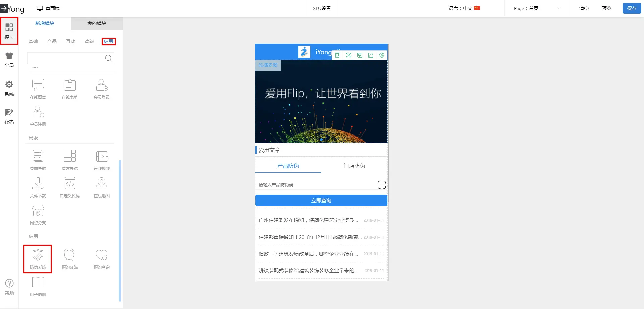Screen dimensions: 644x309
Task: Click the 保存 save button
Action: pyautogui.click(x=632, y=8)
